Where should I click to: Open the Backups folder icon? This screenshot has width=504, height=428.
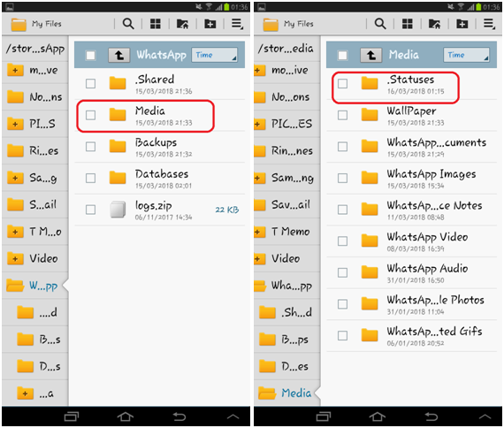(118, 146)
